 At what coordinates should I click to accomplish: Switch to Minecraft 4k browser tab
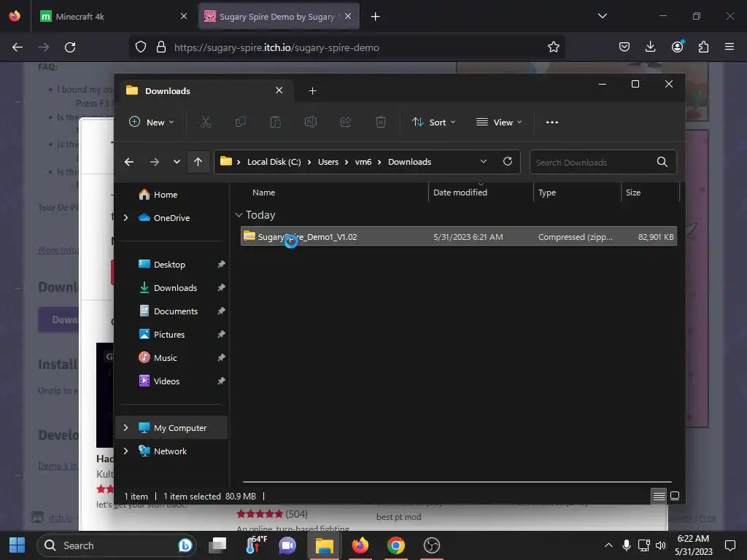tap(115, 17)
